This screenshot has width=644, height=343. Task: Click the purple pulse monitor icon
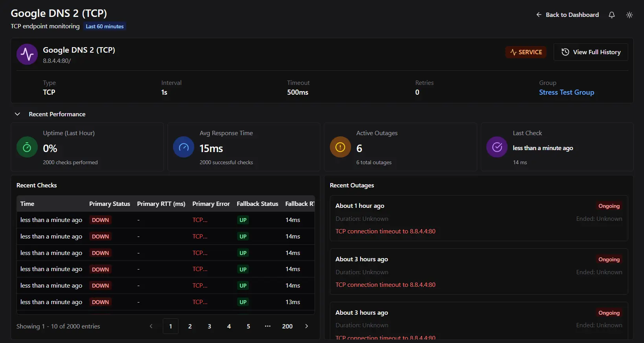click(27, 54)
